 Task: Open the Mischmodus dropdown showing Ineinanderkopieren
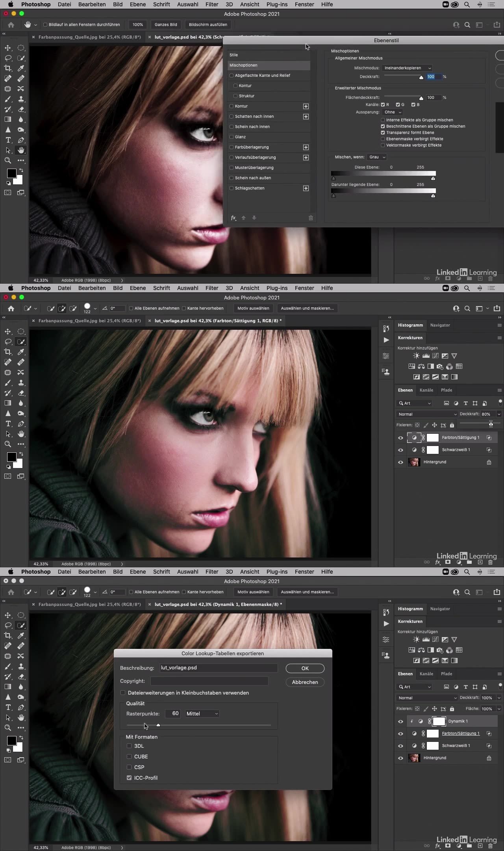click(408, 68)
